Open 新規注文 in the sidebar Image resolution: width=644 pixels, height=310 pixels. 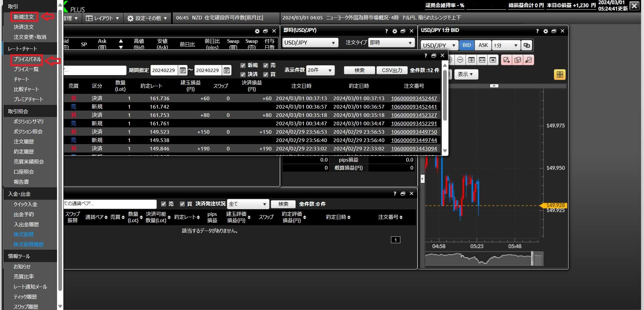(23, 17)
